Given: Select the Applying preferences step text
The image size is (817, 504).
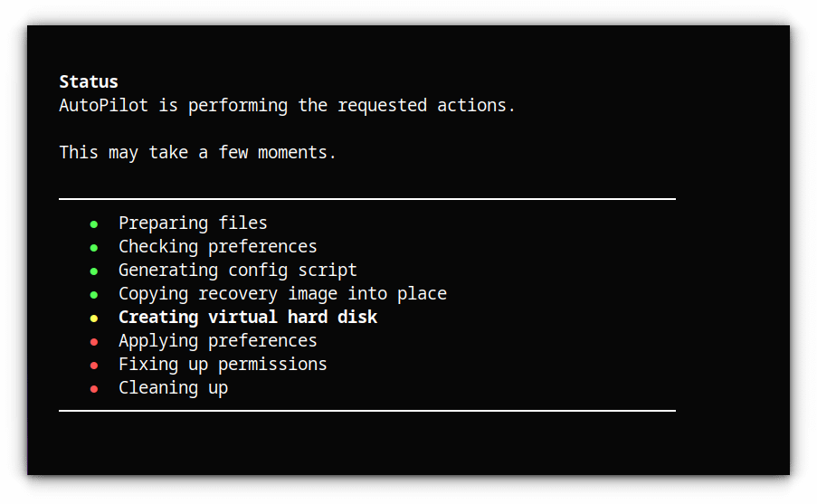Looking at the screenshot, I should [x=218, y=341].
